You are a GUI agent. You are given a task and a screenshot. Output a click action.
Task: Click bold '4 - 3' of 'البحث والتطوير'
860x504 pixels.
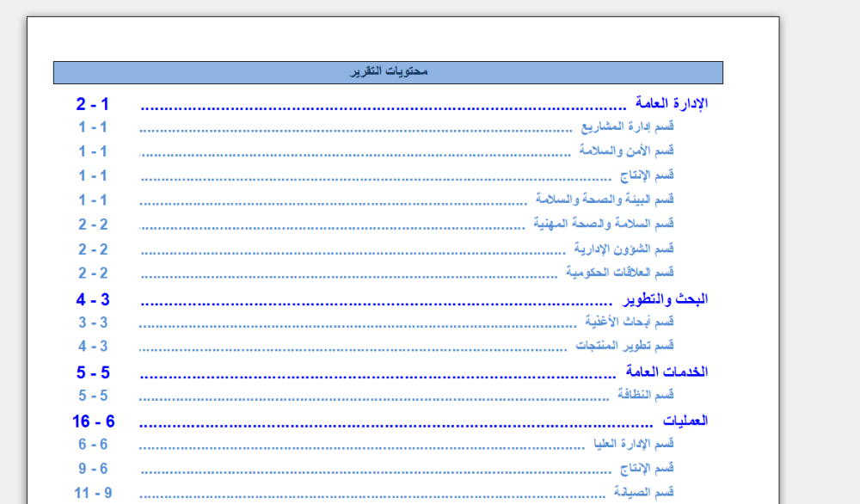click(93, 299)
